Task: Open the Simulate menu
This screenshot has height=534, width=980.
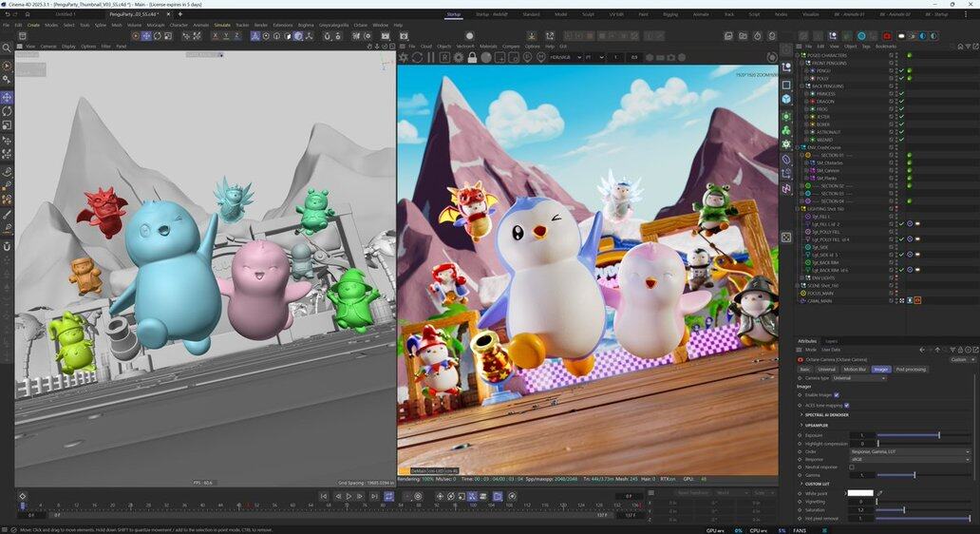Action: coord(222,25)
